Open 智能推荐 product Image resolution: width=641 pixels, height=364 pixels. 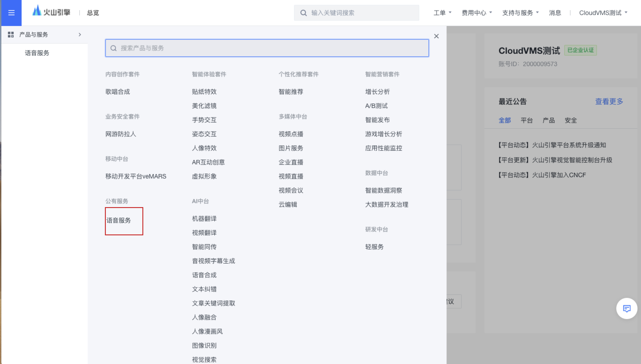291,92
